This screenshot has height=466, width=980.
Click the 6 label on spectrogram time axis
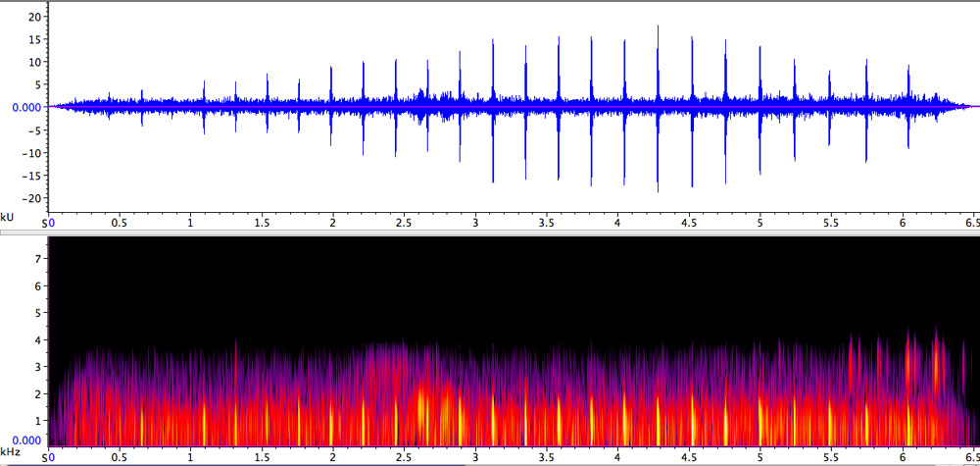[903, 457]
